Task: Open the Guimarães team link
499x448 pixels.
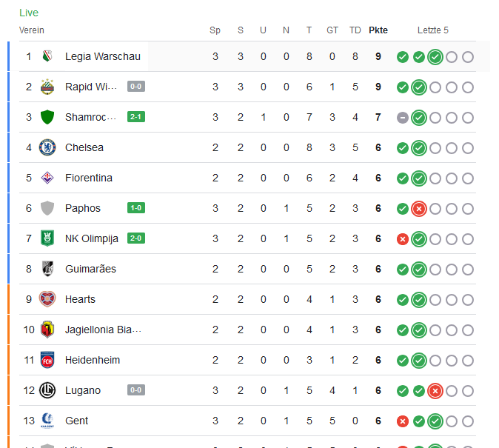Action: coord(91,269)
